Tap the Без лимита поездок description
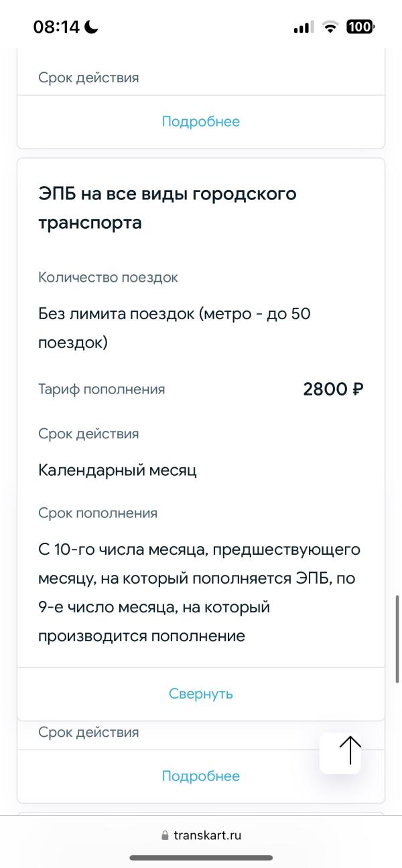The height and width of the screenshot is (868, 402). click(x=174, y=328)
